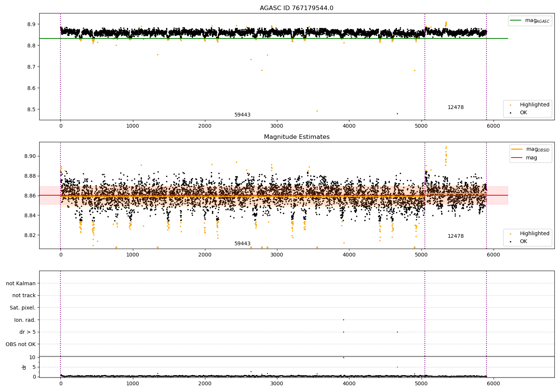This screenshot has width=560, height=392.
Task: Select the 'not track' row label
Action: pyautogui.click(x=24, y=295)
